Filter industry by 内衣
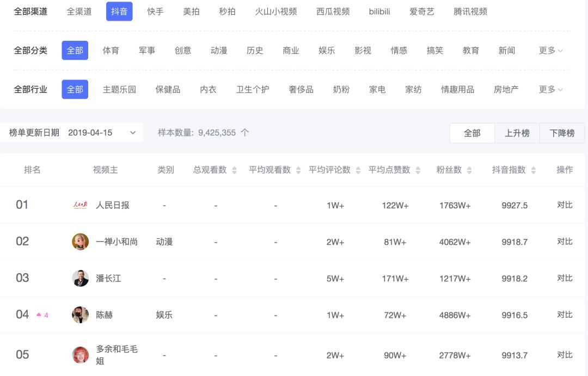588x376 pixels. [208, 90]
